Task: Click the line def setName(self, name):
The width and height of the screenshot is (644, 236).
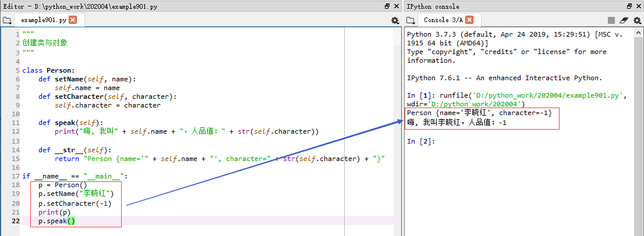Action: coord(87,79)
